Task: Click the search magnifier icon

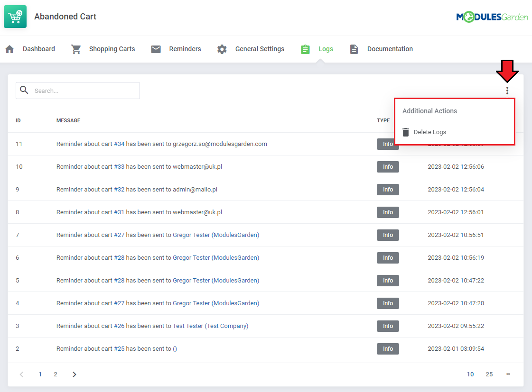Action: click(x=24, y=90)
